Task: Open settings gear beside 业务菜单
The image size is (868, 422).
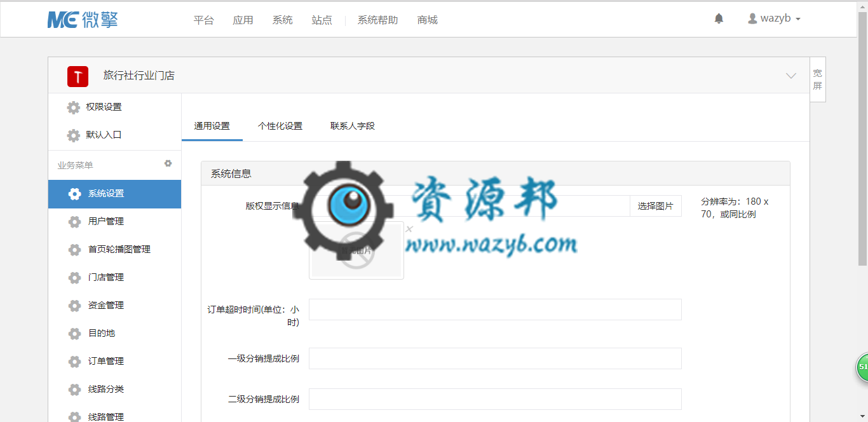Action: click(168, 163)
